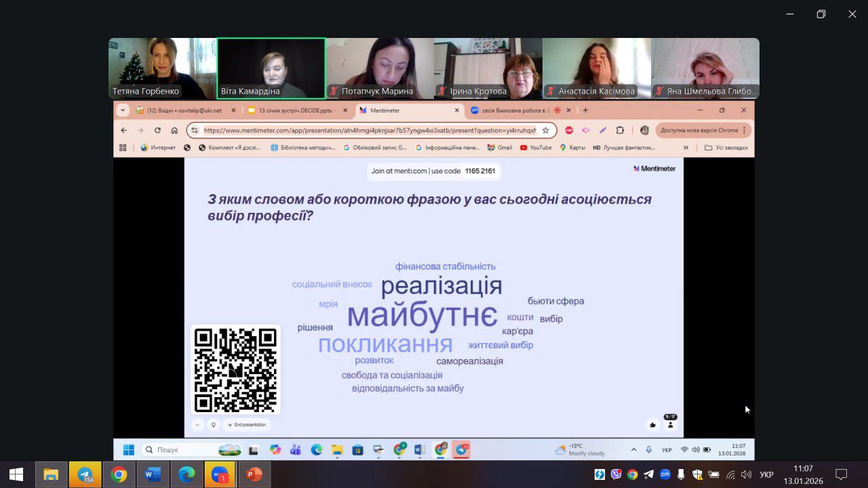Click the back arrow in presentation controls
Screen dimensions: 868x488
pyautogui.click(x=197, y=424)
